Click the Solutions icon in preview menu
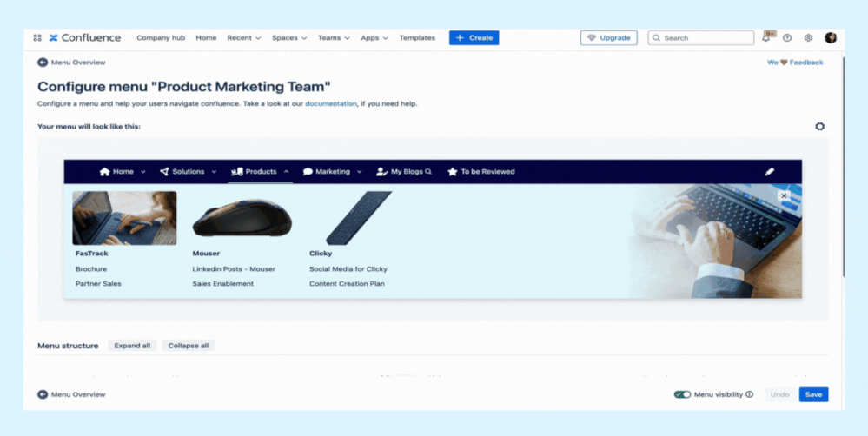Image resolution: width=868 pixels, height=436 pixels. [164, 171]
